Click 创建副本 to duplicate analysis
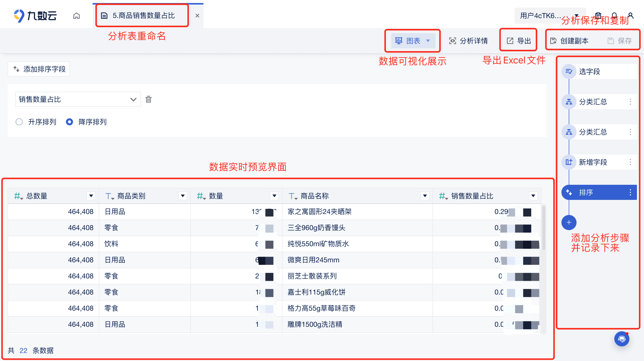Viewport: 644px width, 361px height. 569,41
